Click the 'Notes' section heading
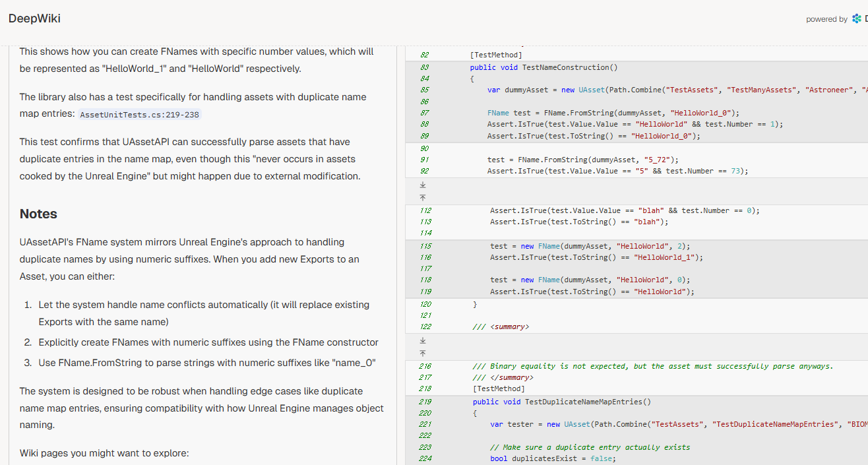Image resolution: width=868 pixels, height=465 pixels. pyautogui.click(x=38, y=214)
